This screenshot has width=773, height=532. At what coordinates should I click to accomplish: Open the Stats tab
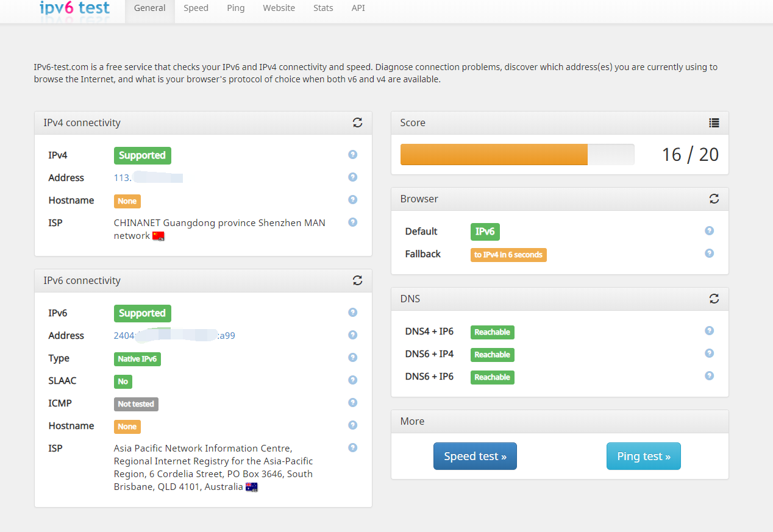322,8
